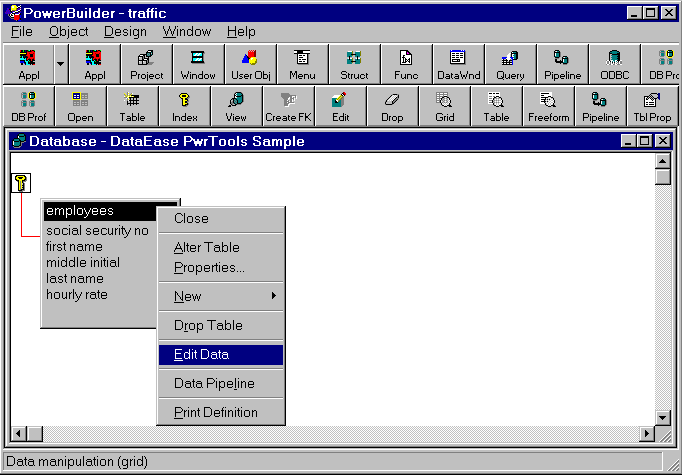The height and width of the screenshot is (475, 682).
Task: Expand the New submenu in context menu
Action: (x=221, y=296)
